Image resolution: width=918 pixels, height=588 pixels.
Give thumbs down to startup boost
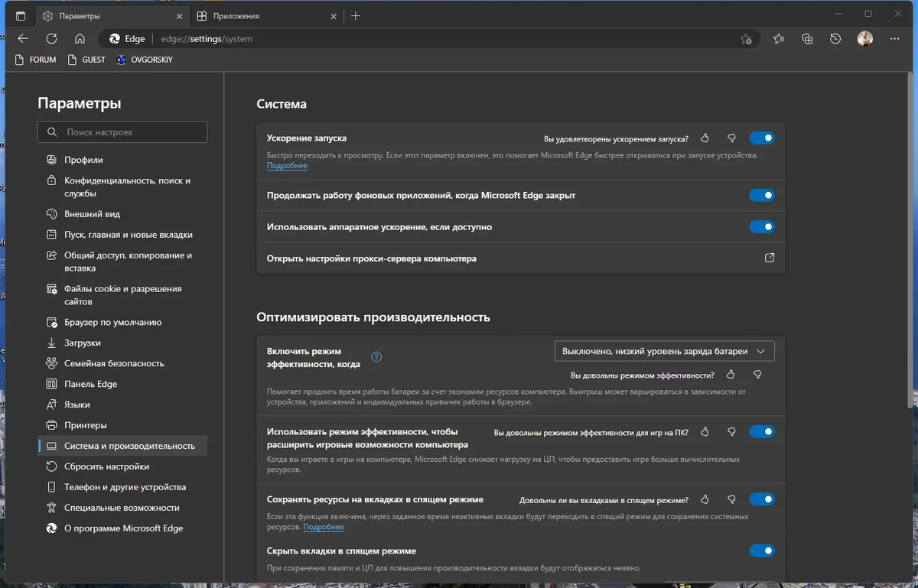point(731,138)
